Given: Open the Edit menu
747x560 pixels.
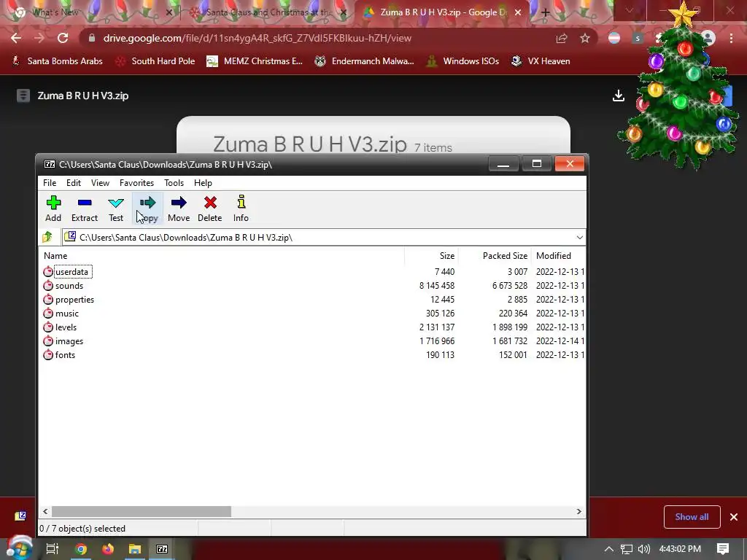Looking at the screenshot, I should 74,183.
